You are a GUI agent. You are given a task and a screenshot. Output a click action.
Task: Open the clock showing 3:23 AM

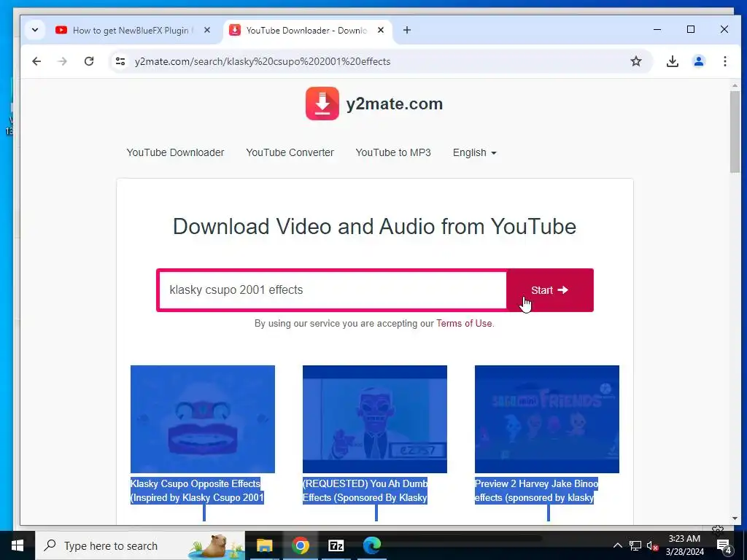point(684,545)
